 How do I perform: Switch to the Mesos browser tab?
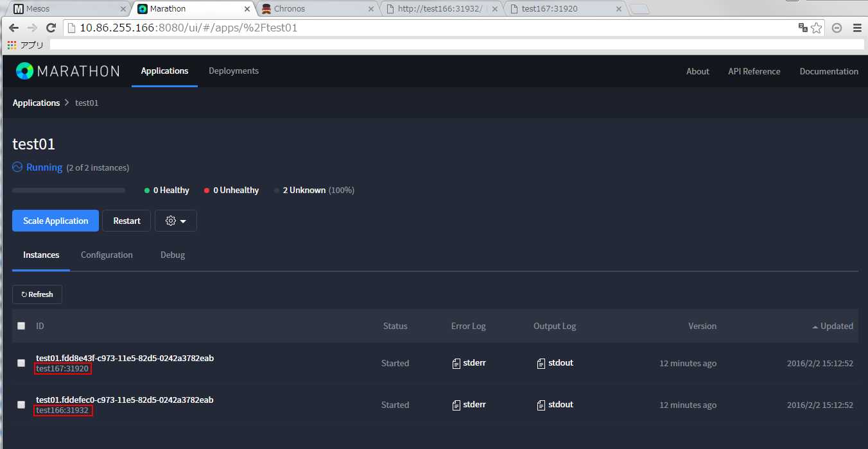click(67, 9)
